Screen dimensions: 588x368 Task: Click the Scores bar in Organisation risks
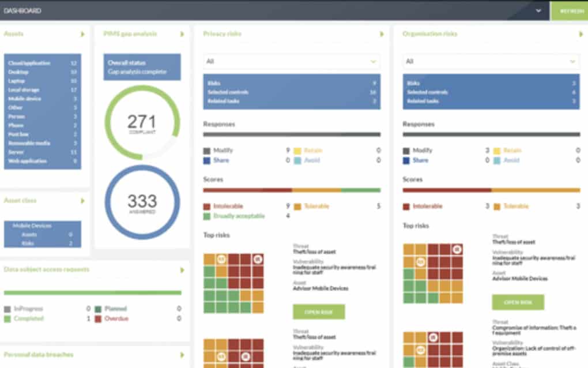(491, 190)
